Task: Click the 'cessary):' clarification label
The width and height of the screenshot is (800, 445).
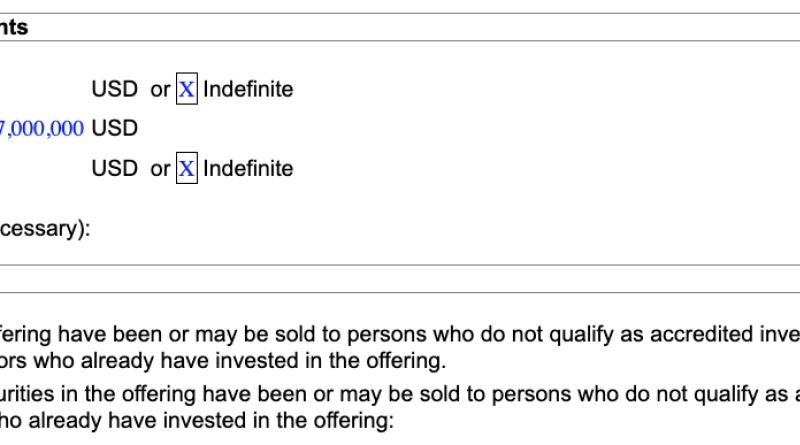Action: [45, 228]
